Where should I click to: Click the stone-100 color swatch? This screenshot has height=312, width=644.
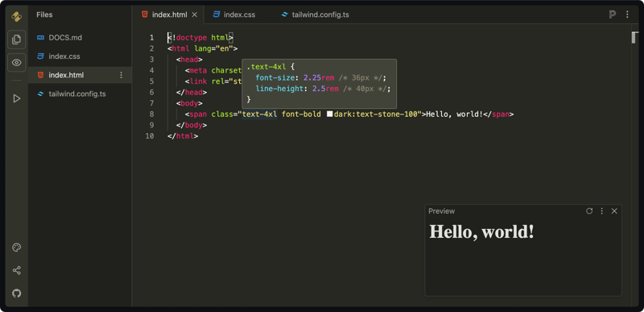[329, 114]
